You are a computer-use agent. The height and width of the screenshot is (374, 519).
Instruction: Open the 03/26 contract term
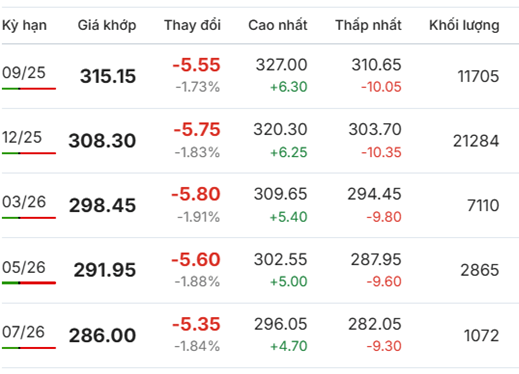click(24, 202)
